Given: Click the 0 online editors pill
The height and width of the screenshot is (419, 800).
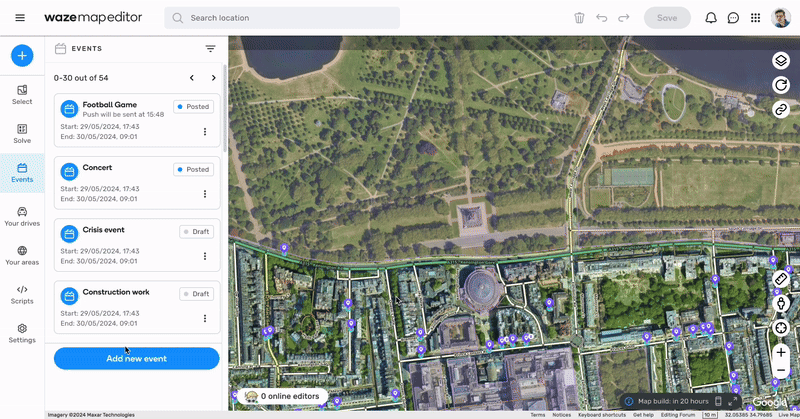Looking at the screenshot, I should pos(283,396).
